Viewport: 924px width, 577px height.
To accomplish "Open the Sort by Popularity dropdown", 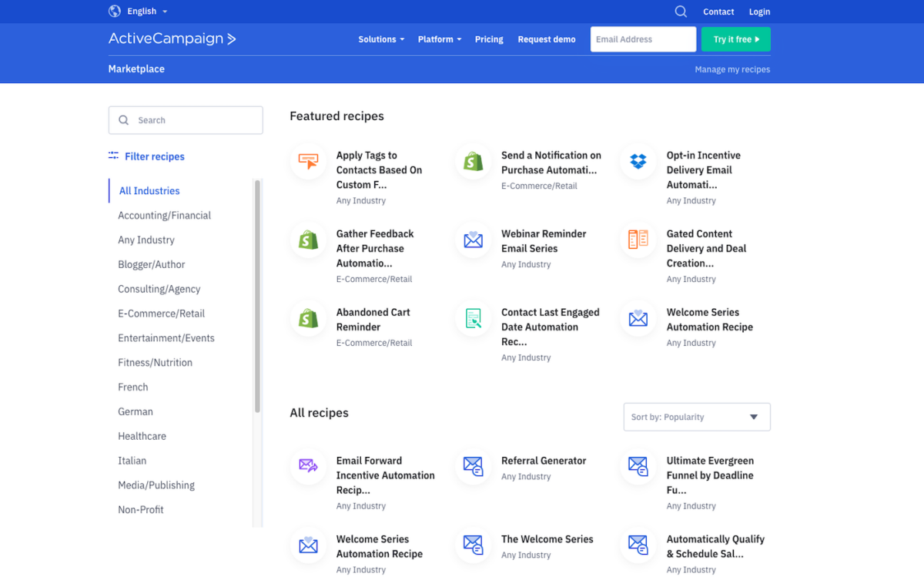I will 696,417.
